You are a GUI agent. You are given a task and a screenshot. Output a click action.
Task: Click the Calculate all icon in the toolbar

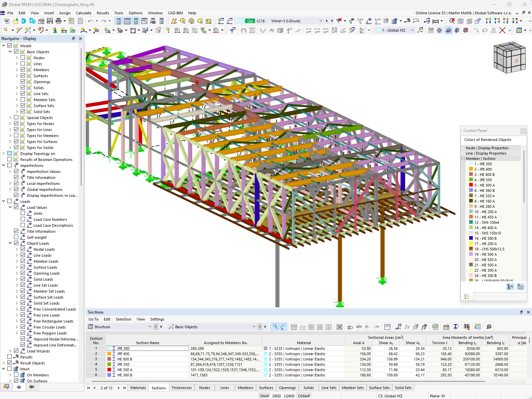tap(435, 21)
